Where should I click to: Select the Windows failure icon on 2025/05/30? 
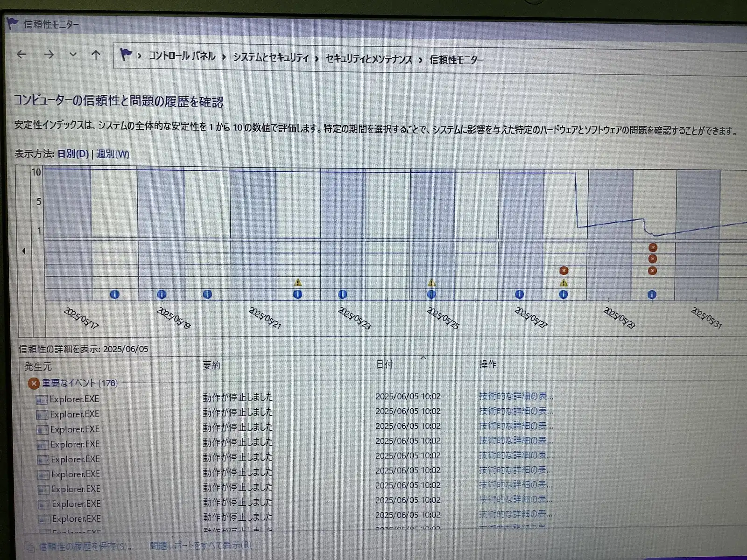[653, 259]
